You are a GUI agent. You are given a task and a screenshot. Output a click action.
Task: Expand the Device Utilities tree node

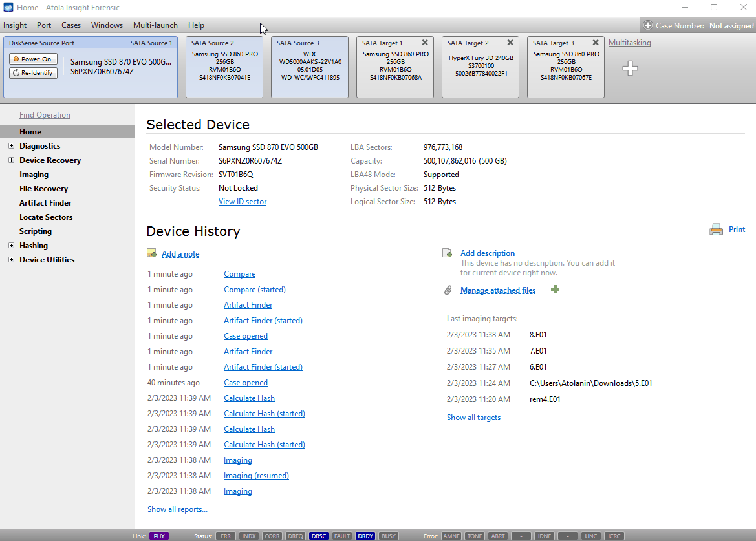pyautogui.click(x=11, y=259)
